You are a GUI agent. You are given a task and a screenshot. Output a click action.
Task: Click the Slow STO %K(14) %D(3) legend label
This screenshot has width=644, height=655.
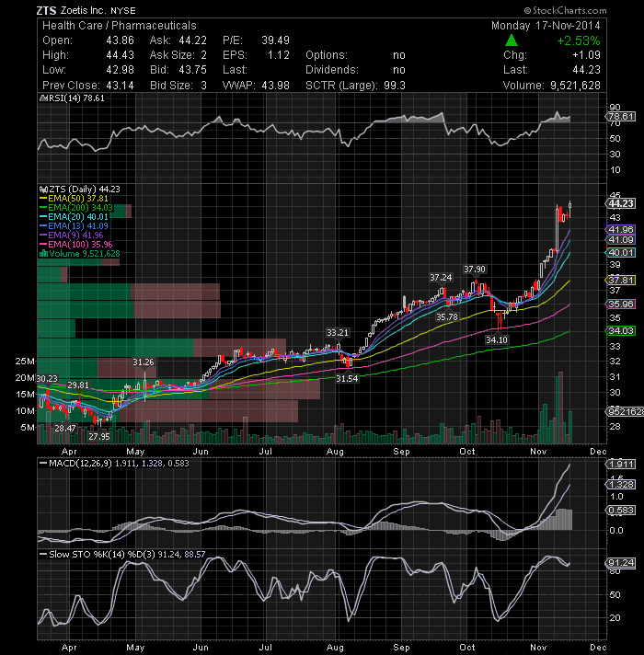pos(102,555)
